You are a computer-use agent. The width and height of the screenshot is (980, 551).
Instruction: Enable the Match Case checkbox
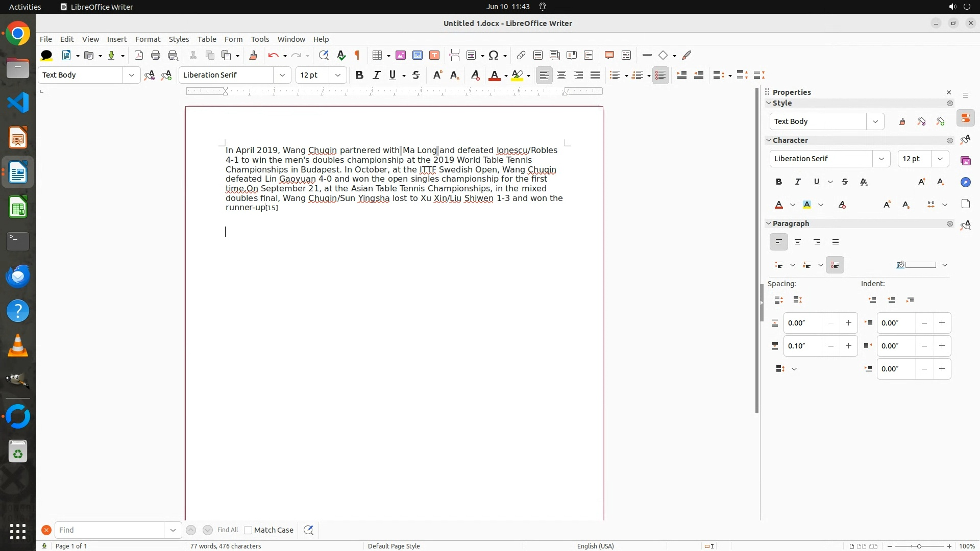tap(248, 530)
